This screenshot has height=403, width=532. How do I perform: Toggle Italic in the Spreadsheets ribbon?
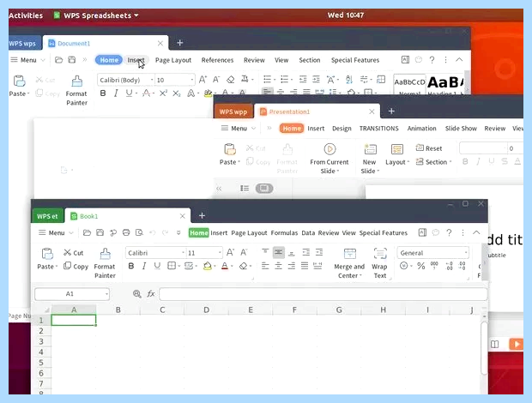tap(144, 267)
